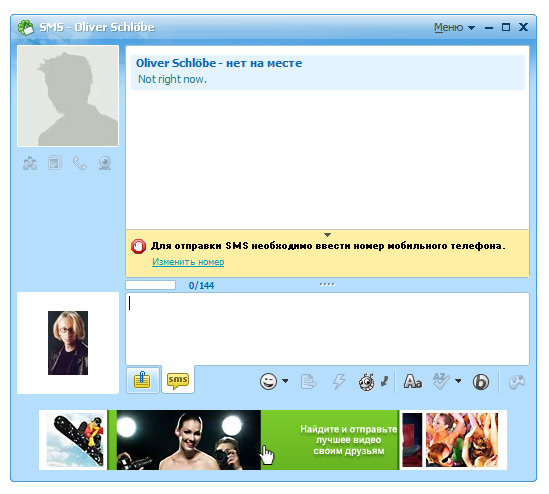Click the character count progress bar
The image size is (549, 494).
click(151, 285)
